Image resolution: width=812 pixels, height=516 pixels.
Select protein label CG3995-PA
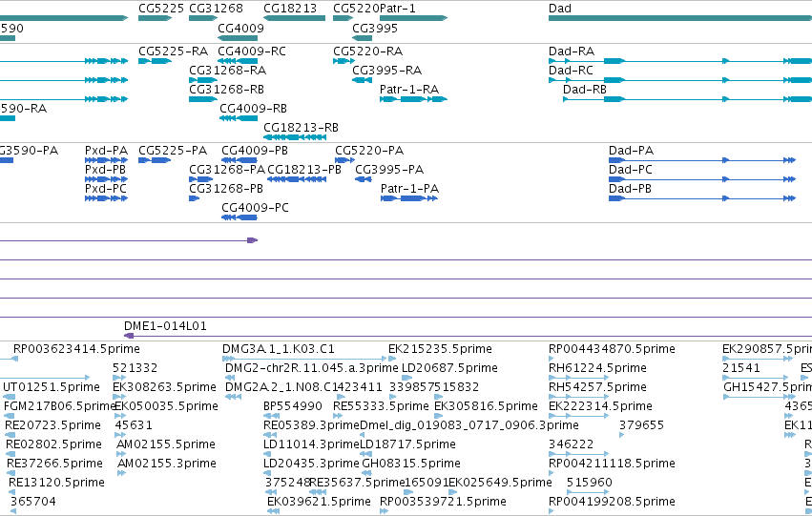[389, 170]
